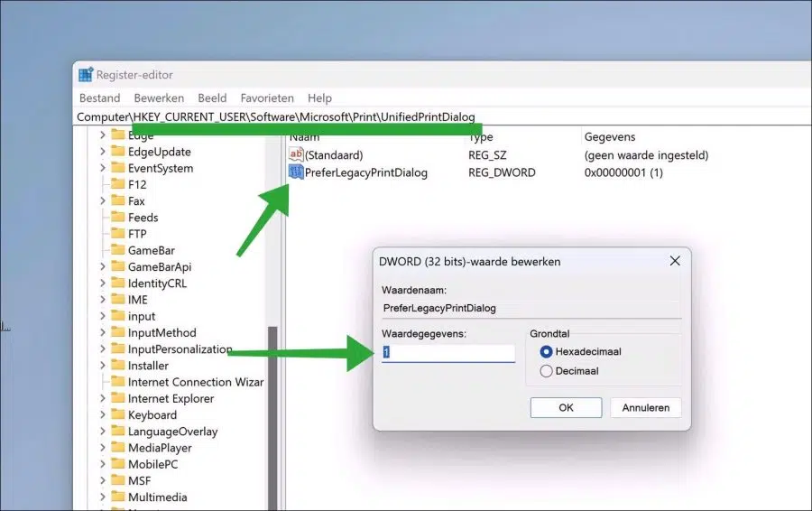Image resolution: width=812 pixels, height=511 pixels.
Task: Expand the Keyboard tree node chevron
Action: (x=103, y=414)
